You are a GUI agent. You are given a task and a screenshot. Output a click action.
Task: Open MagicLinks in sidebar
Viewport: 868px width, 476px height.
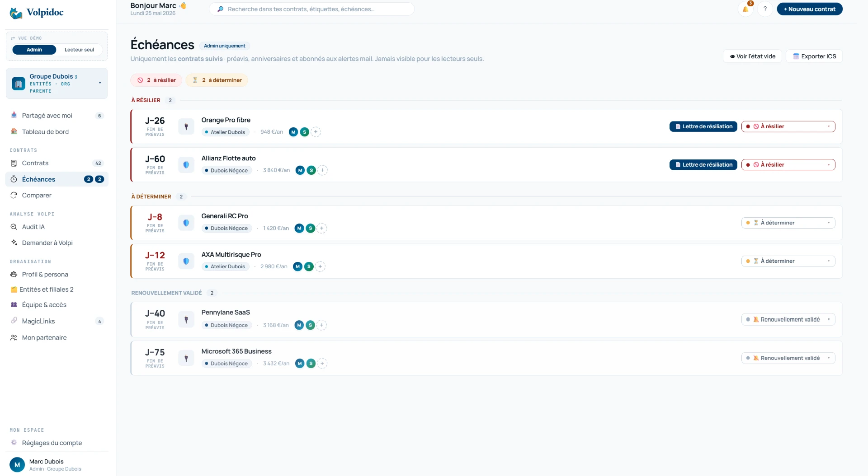pyautogui.click(x=57, y=322)
